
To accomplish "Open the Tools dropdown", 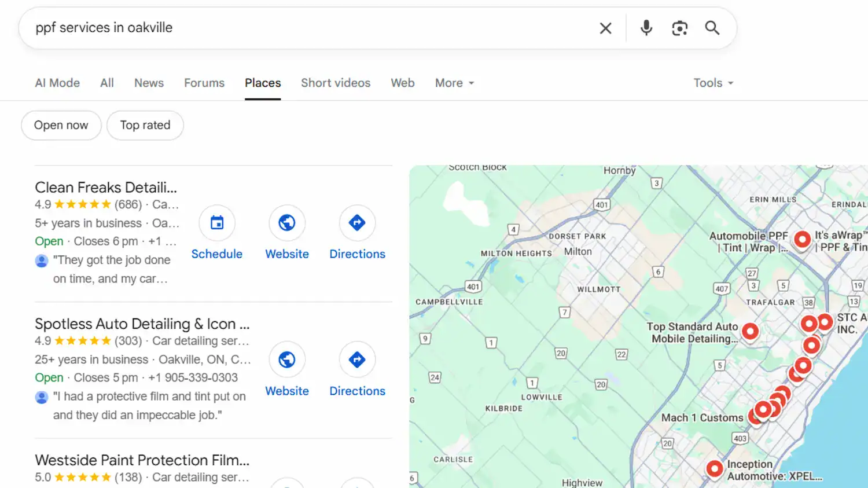I will 713,83.
